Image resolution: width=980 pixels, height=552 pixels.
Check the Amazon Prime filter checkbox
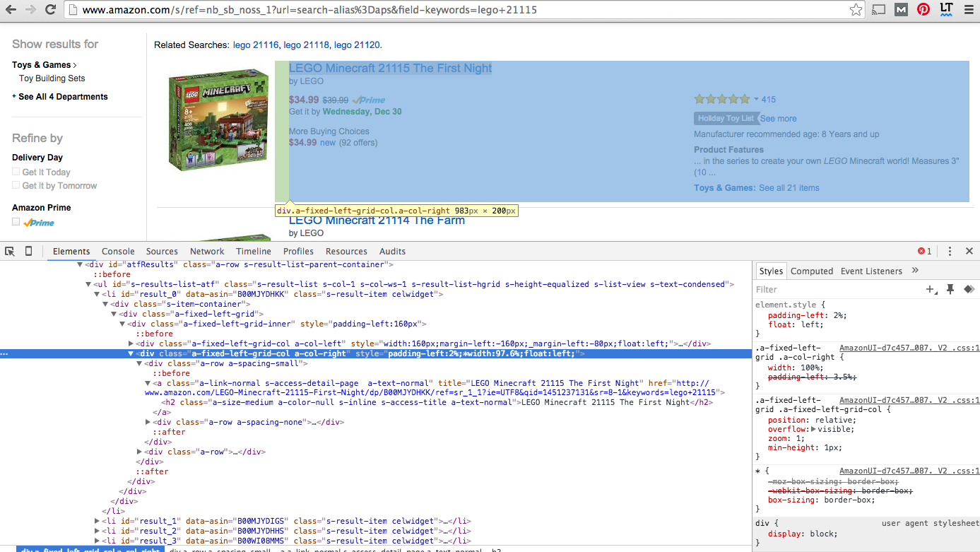click(16, 222)
